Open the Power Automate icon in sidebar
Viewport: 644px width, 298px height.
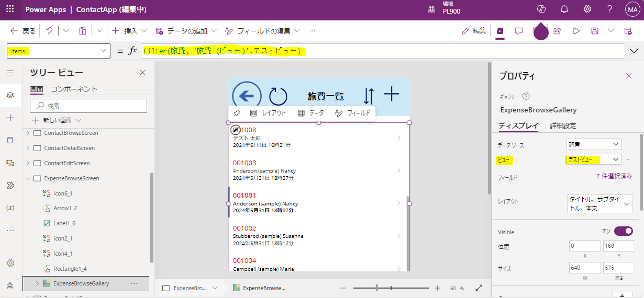(x=10, y=185)
